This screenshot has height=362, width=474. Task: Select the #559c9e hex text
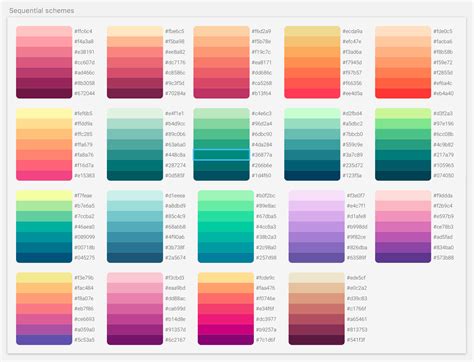(353, 145)
